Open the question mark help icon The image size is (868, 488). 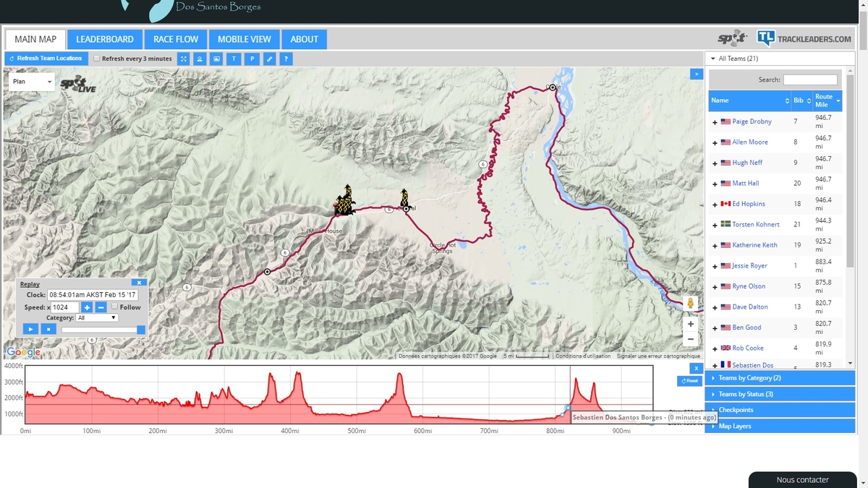tap(286, 59)
